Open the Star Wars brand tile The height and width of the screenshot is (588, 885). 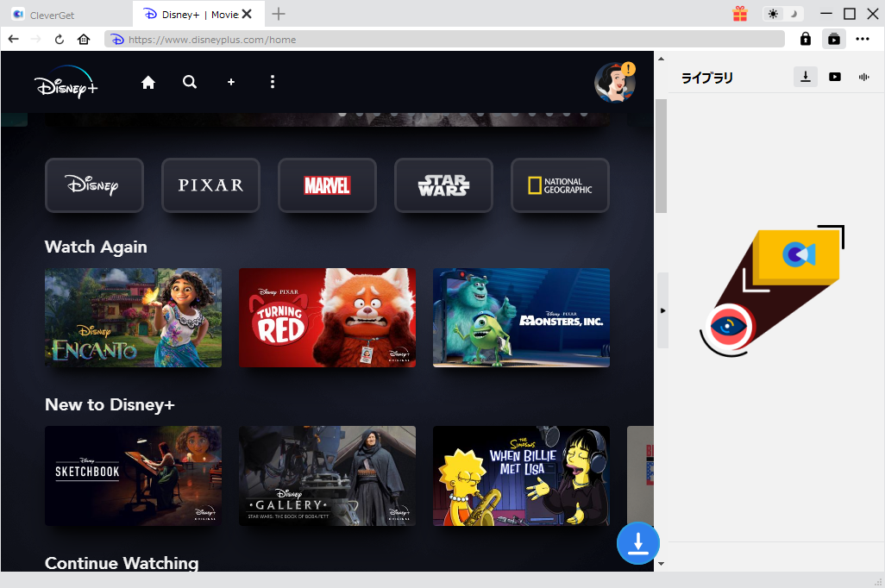(x=443, y=185)
